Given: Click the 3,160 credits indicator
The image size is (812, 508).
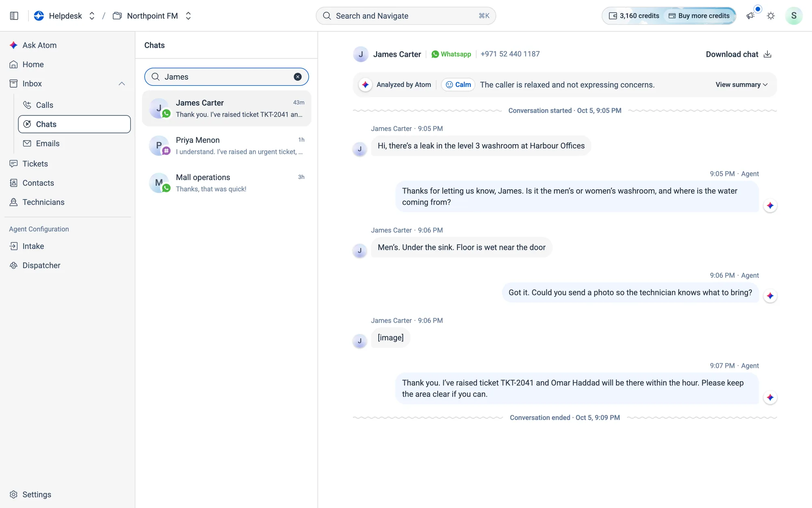Looking at the screenshot, I should click(x=634, y=16).
